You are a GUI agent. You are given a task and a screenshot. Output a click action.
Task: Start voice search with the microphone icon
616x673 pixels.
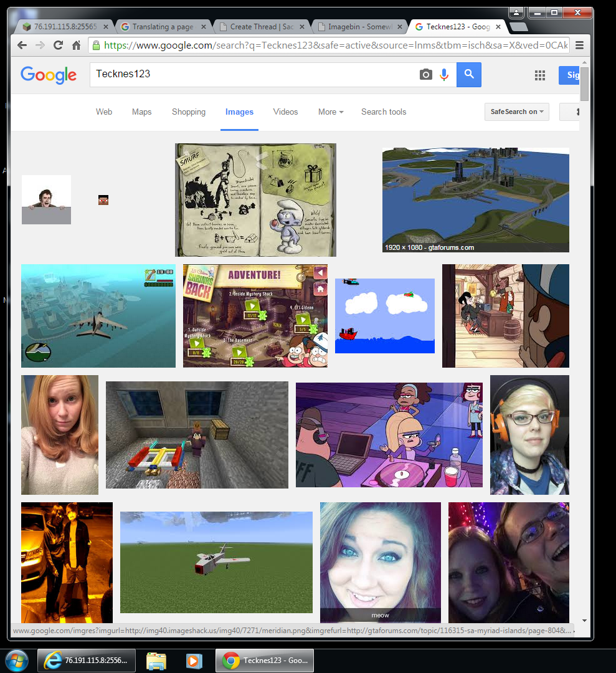(x=444, y=74)
